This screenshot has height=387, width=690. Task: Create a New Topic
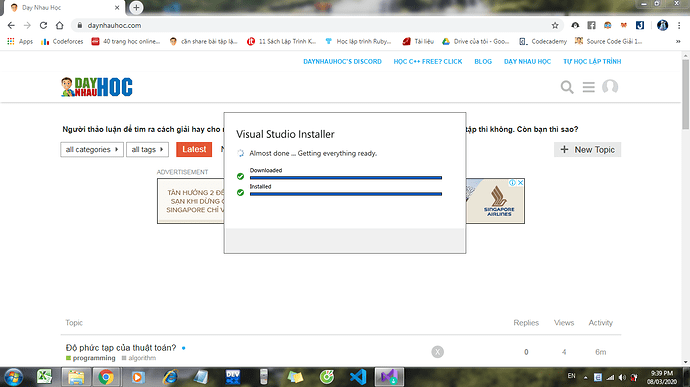pos(587,150)
